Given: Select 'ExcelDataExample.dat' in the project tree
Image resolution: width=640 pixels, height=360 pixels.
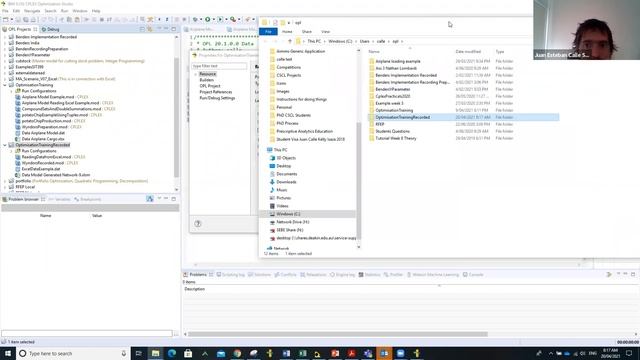Looking at the screenshot, I should click(x=41, y=169).
